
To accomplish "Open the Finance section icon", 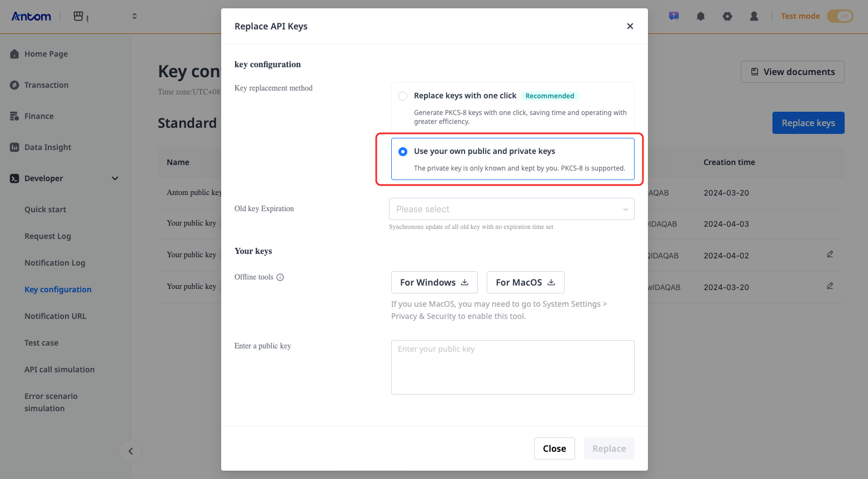I will (x=14, y=116).
